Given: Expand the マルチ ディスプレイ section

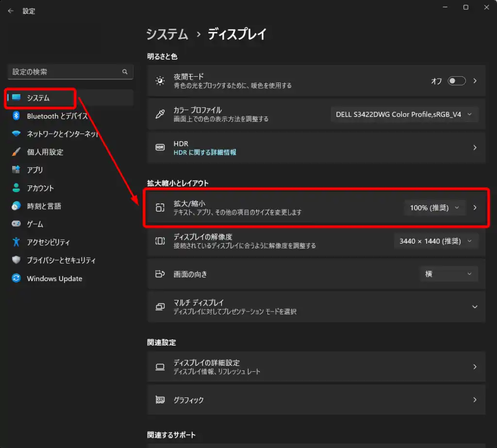Looking at the screenshot, I should [x=475, y=307].
